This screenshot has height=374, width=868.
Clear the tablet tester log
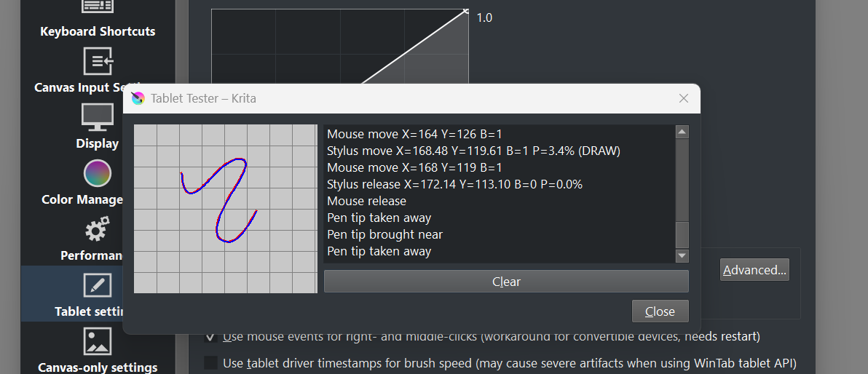(506, 282)
